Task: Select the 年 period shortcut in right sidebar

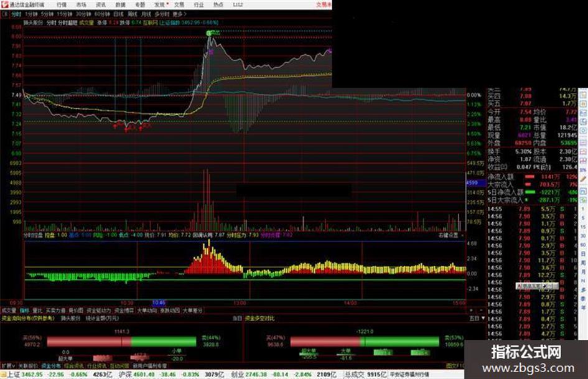Action: click(x=583, y=307)
